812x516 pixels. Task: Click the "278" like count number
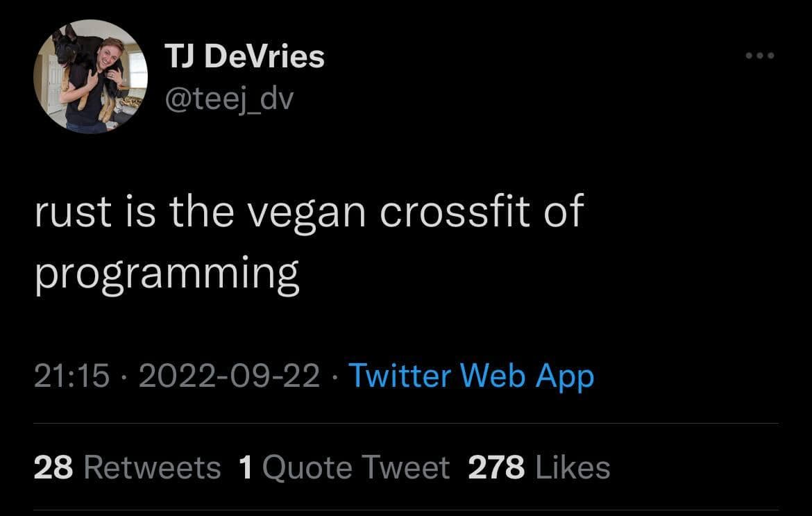(x=496, y=467)
